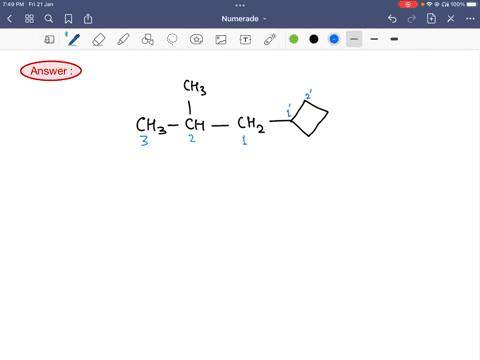Viewport: 480px width, 360px height.
Task: Select the Text box tool
Action: pyautogui.click(x=245, y=40)
